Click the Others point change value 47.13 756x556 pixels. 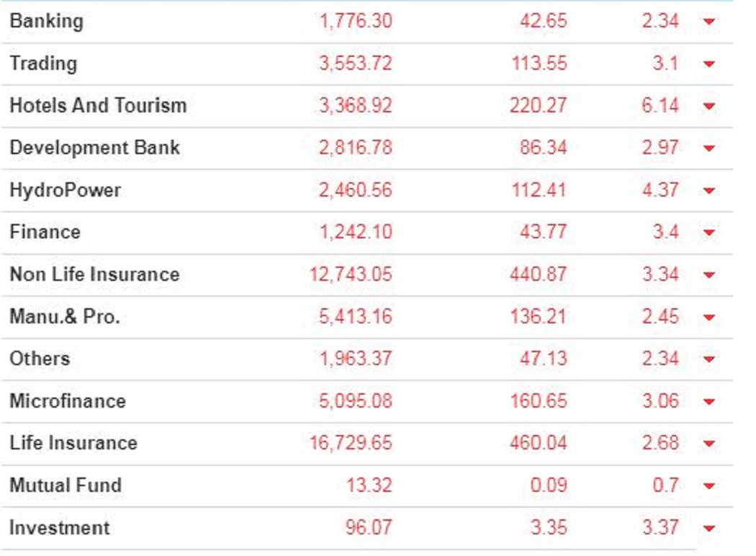pos(544,359)
